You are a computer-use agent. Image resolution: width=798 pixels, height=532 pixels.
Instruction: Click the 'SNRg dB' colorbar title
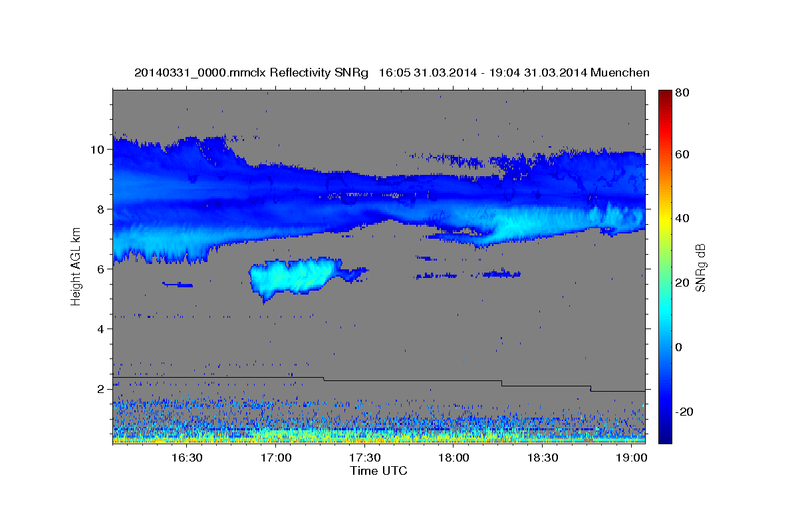[701, 268]
